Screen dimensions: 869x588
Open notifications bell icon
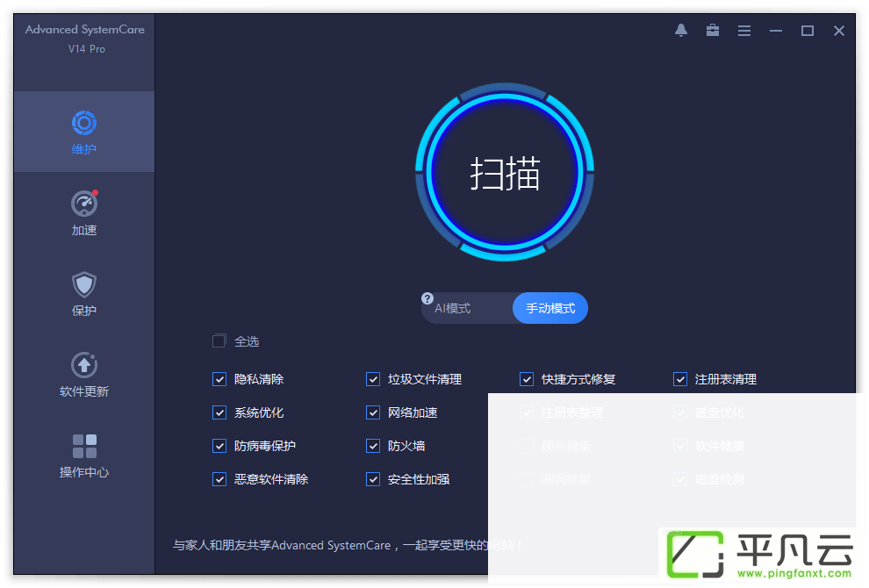(681, 31)
